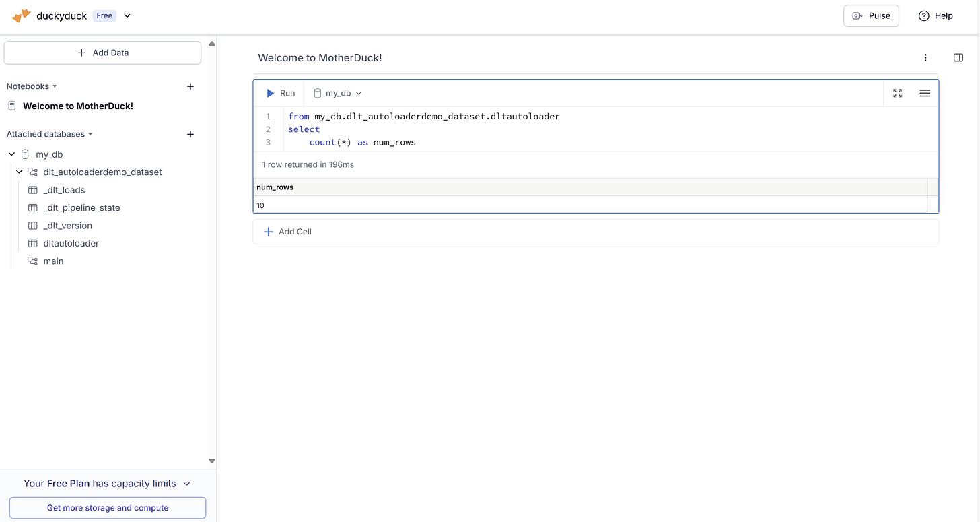Open the notebook three-dot menu
This screenshot has height=522, width=980.
click(925, 58)
